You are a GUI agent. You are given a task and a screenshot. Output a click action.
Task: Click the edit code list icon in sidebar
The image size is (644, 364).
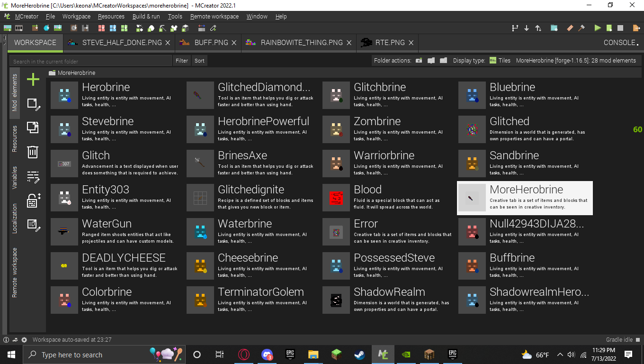click(33, 177)
